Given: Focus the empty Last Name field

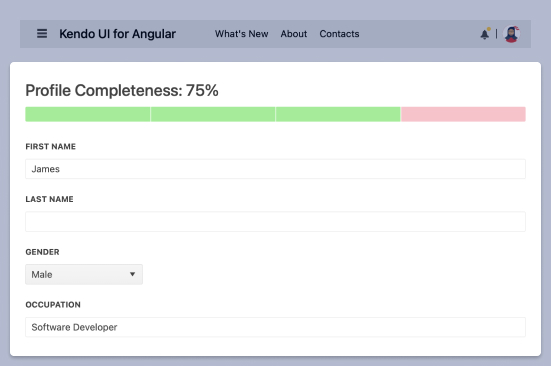Looking at the screenshot, I should pyautogui.click(x=276, y=222).
